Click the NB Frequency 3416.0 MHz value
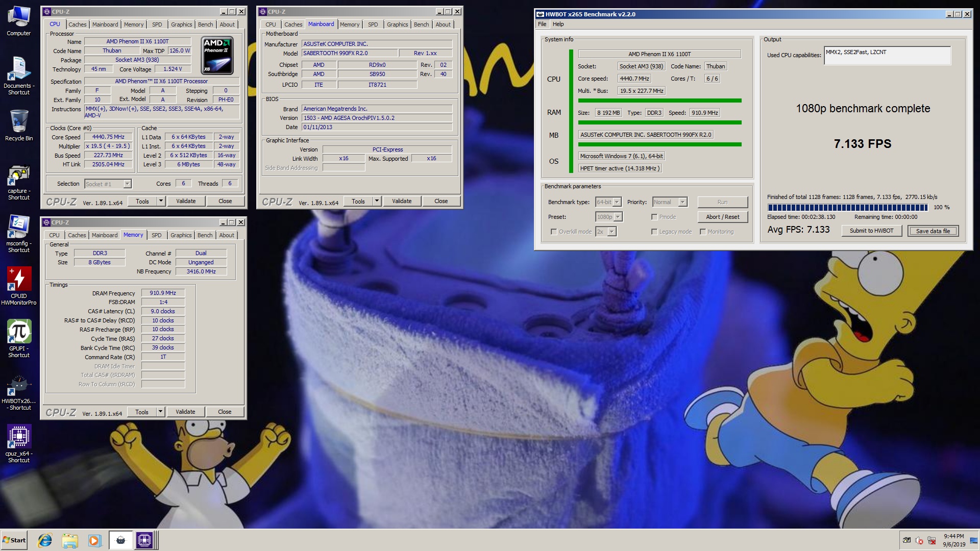 pyautogui.click(x=201, y=271)
